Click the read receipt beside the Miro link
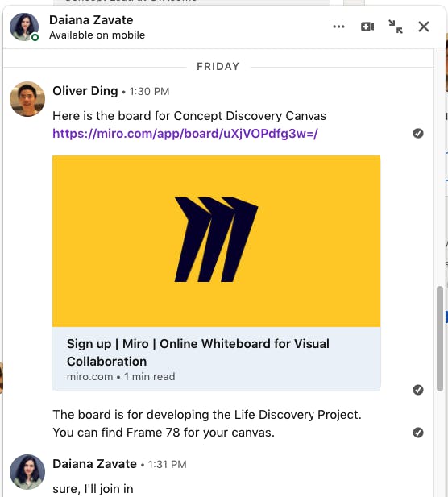 point(418,134)
